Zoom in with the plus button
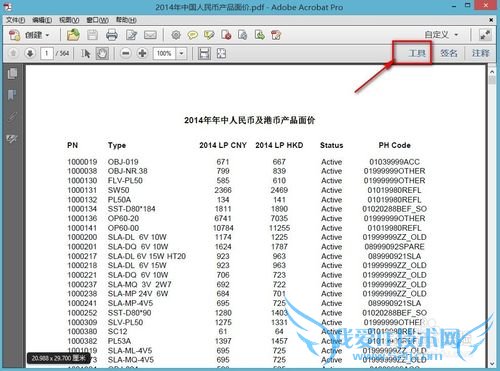 (x=142, y=53)
